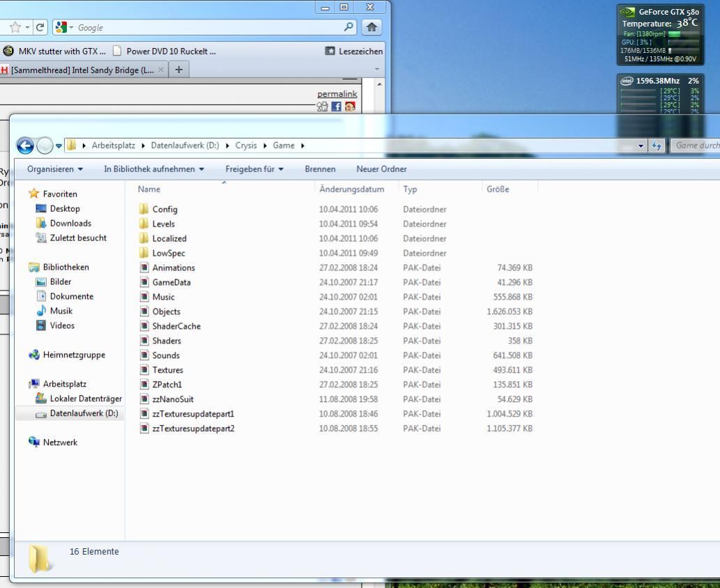The image size is (720, 588).
Task: Open 'Power DVD 10 Ruckelt' bookmark
Action: point(164,52)
